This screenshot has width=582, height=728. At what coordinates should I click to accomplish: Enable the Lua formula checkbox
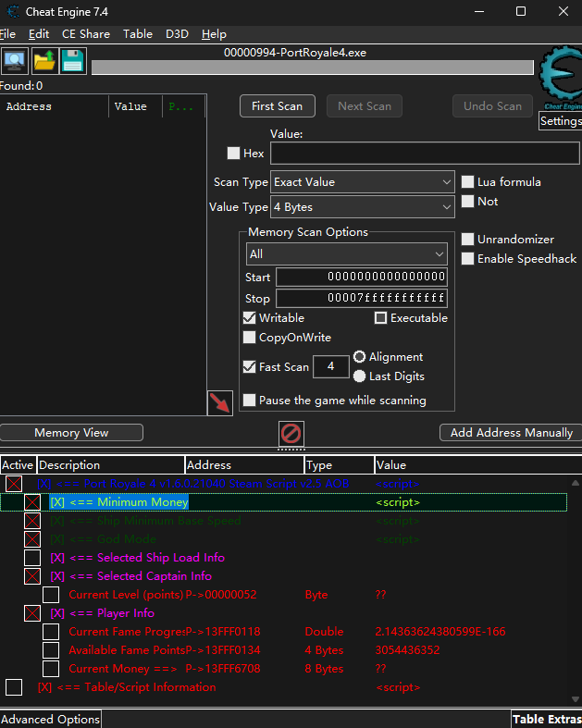click(467, 181)
